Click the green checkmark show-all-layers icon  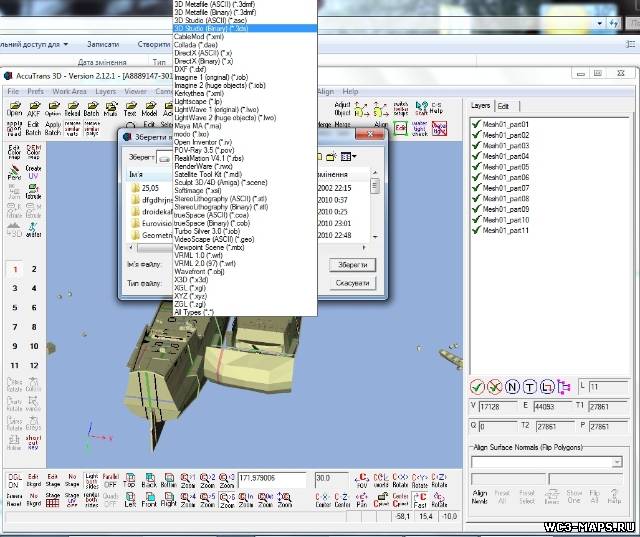pos(478,386)
